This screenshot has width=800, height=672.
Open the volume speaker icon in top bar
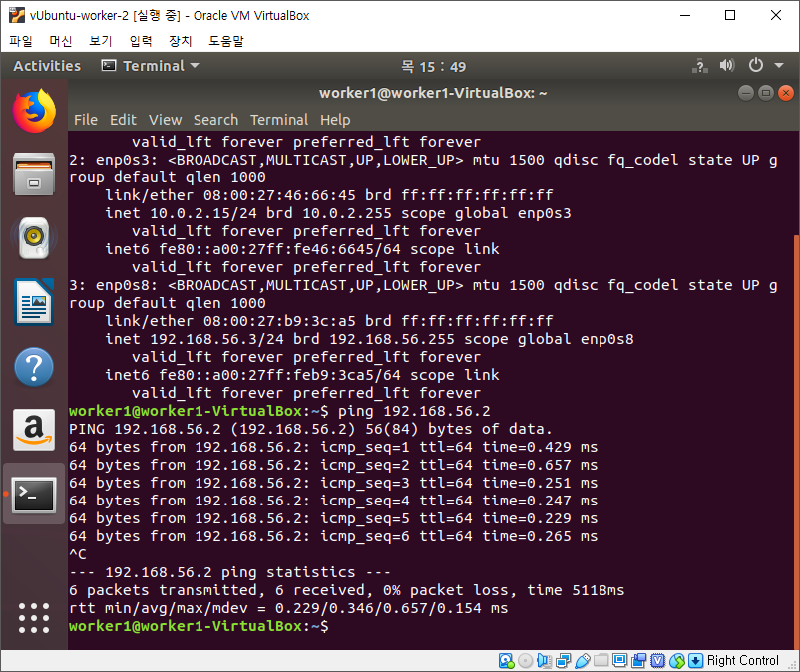pyautogui.click(x=727, y=65)
